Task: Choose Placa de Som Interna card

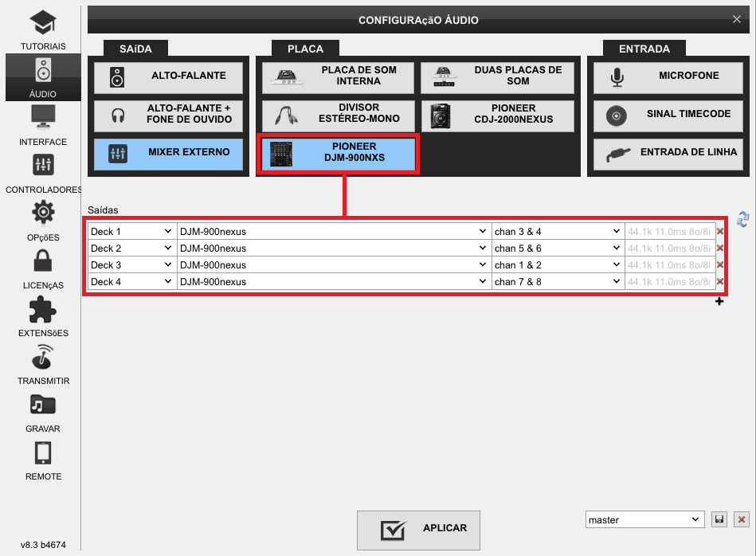Action: [x=338, y=77]
